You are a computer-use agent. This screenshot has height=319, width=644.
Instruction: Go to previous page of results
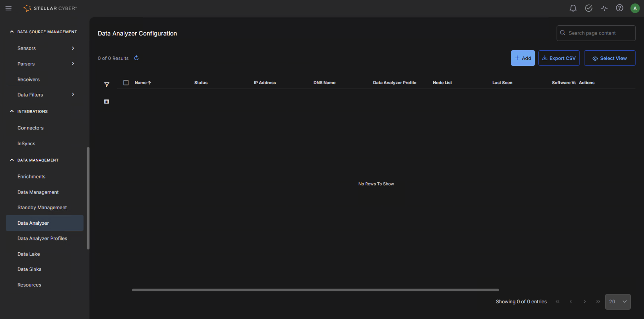pos(571,302)
